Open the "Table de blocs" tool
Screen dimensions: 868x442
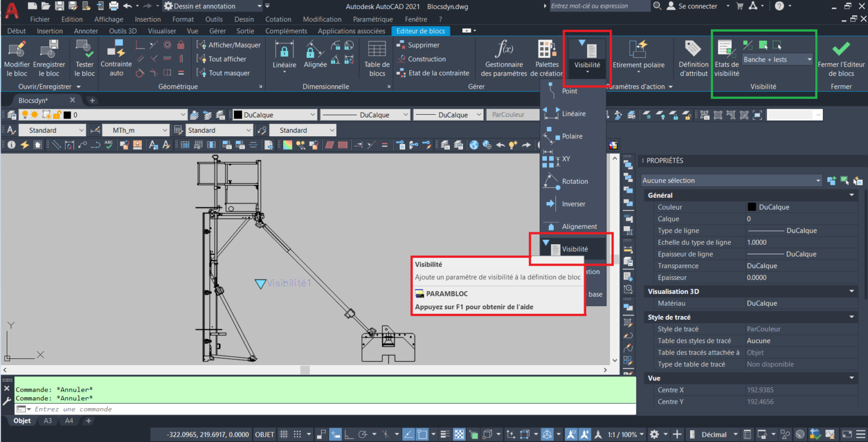(376, 57)
